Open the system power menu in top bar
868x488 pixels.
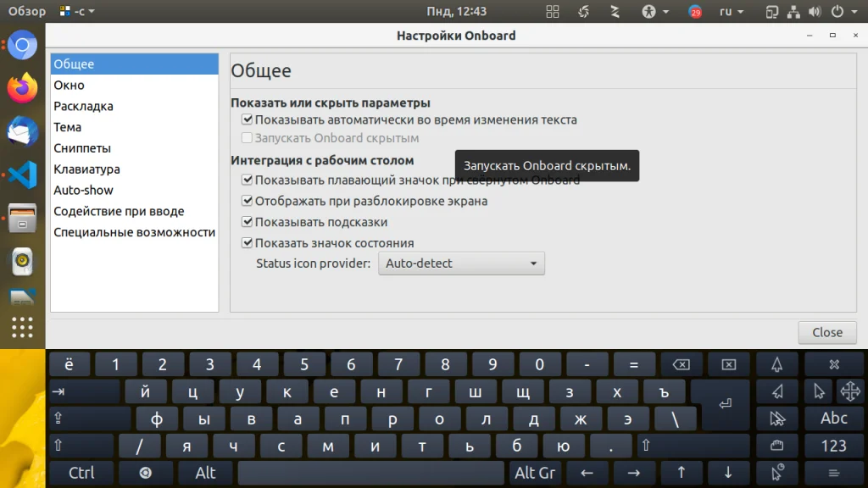pos(843,12)
